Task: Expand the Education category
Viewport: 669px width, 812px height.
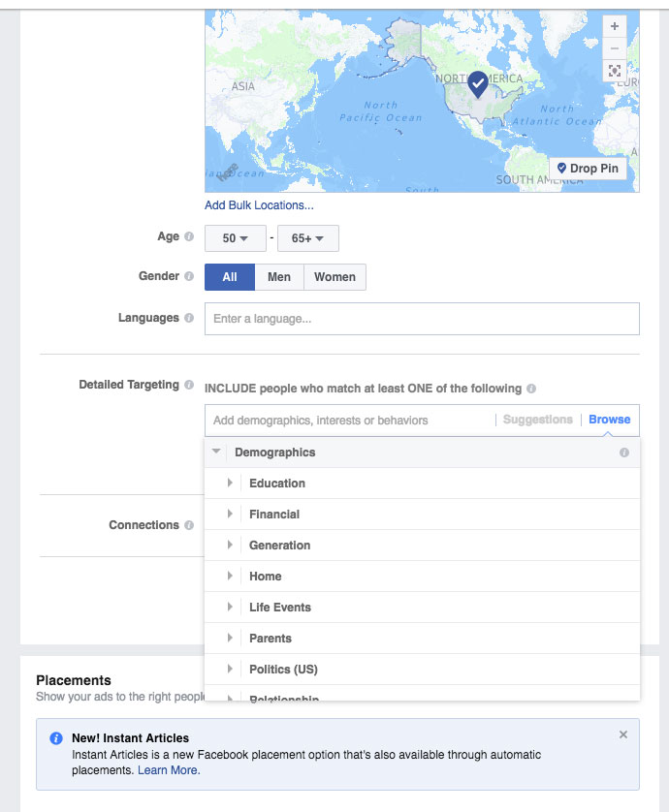Action: (230, 484)
